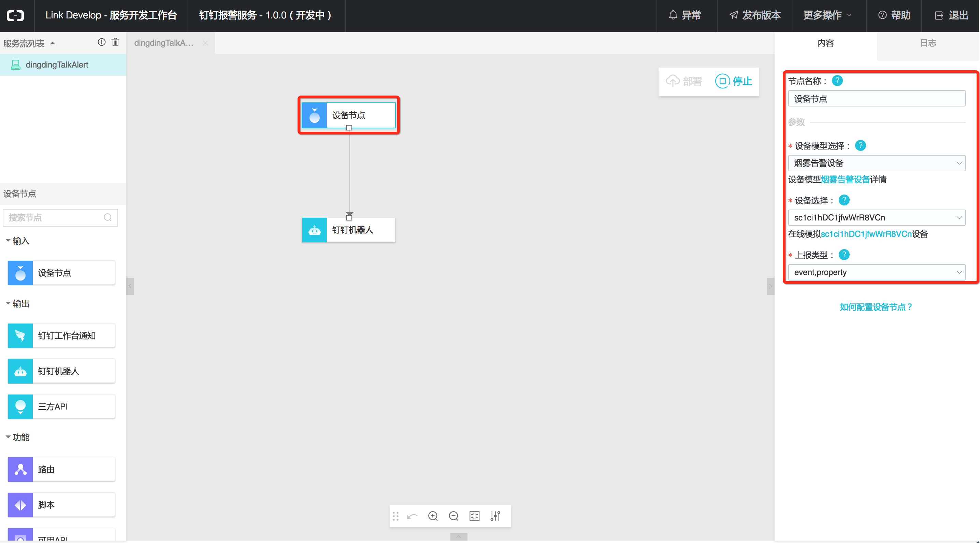Delete service flow with trash icon
The height and width of the screenshot is (544, 980).
pyautogui.click(x=115, y=42)
